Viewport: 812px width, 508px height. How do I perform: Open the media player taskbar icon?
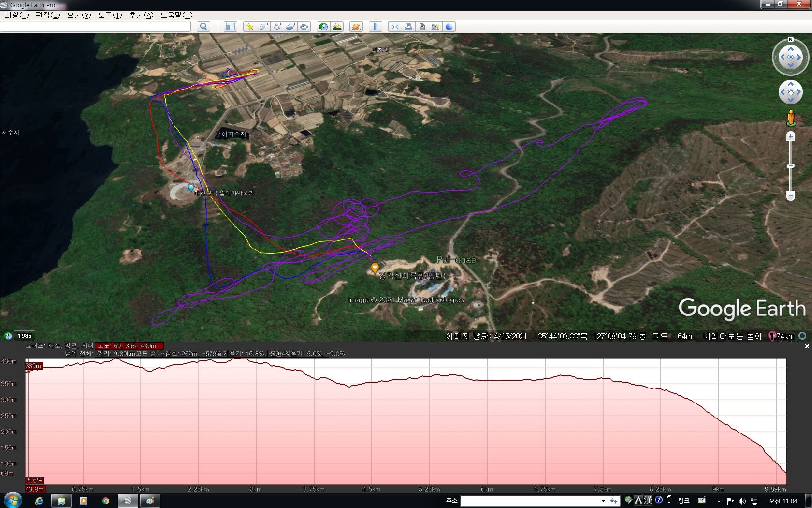coord(84,501)
